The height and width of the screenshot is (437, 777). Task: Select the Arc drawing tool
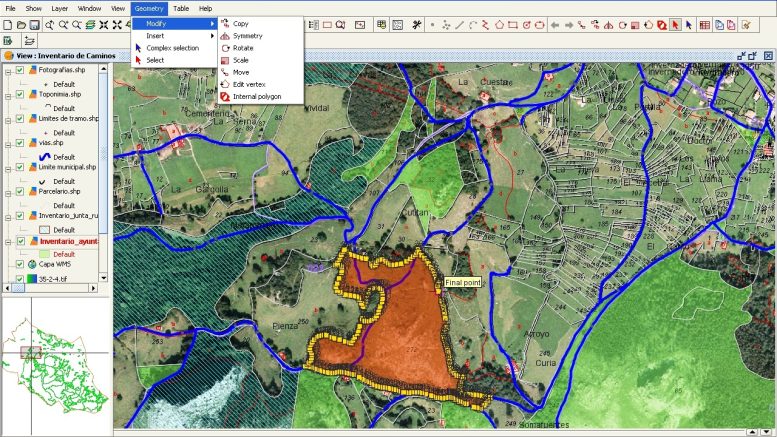click(473, 25)
